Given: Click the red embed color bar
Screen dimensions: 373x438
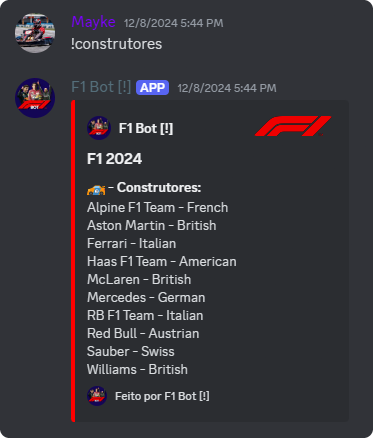Looking at the screenshot, I should pos(73,261).
